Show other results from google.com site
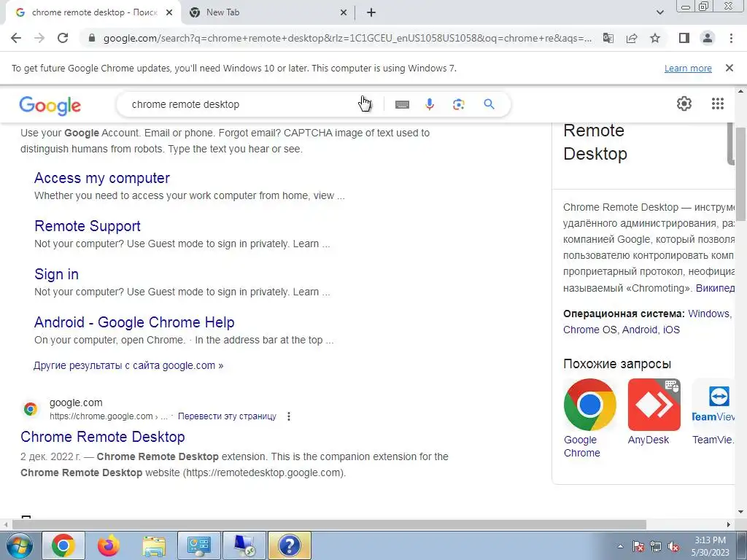747x560 pixels. click(128, 365)
